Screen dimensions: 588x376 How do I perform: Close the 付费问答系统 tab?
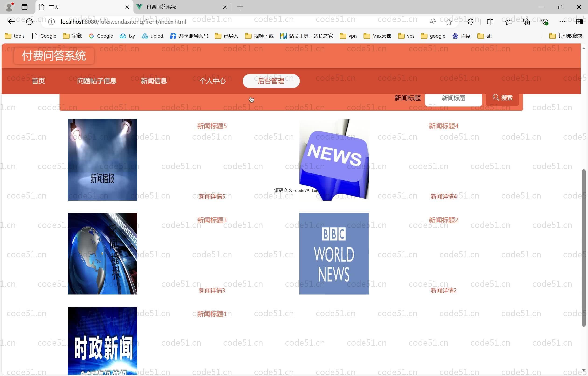pyautogui.click(x=225, y=7)
